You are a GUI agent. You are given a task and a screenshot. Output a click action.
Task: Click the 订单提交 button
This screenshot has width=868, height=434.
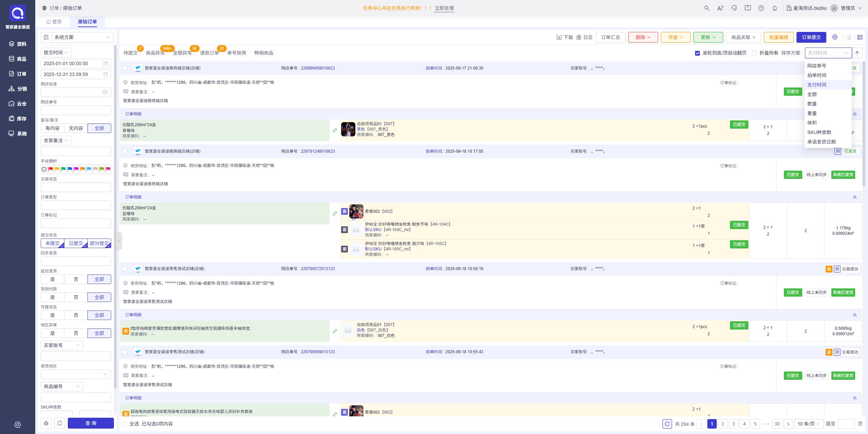(x=811, y=37)
